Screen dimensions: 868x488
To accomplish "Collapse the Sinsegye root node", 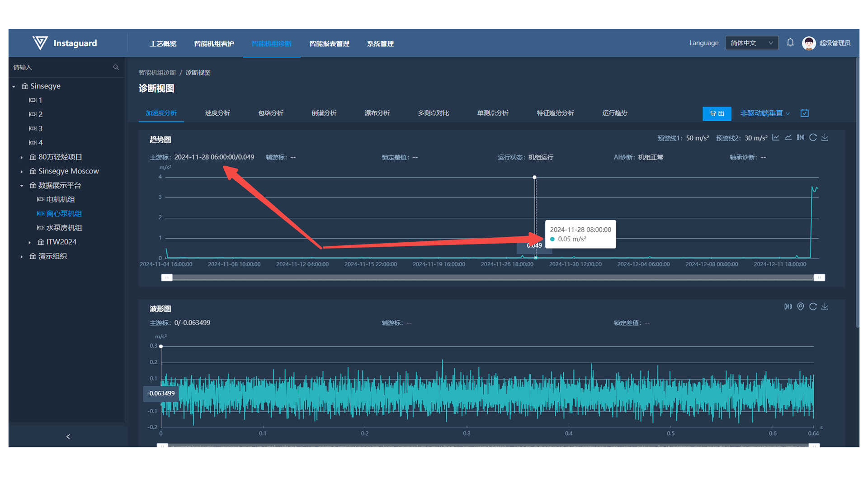I will pos(14,86).
